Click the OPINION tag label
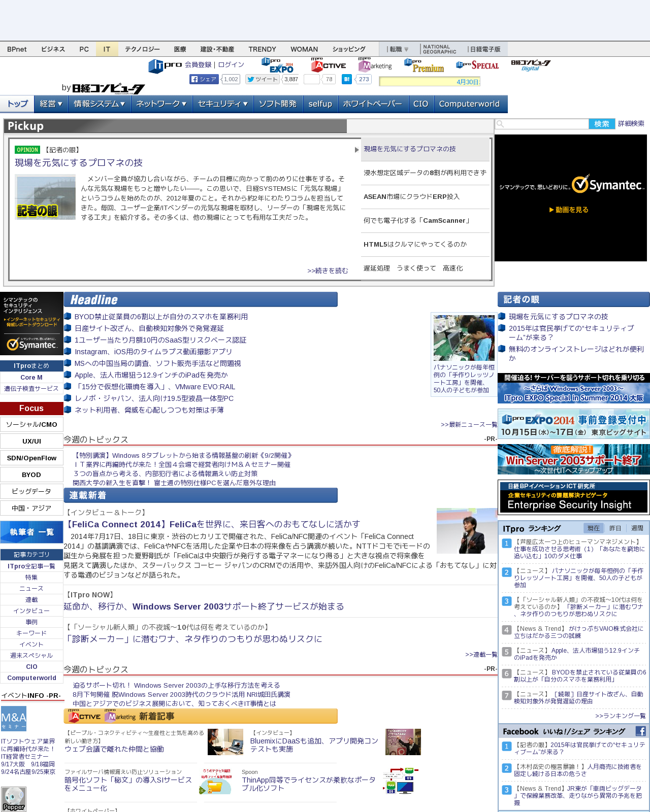 click(x=27, y=150)
